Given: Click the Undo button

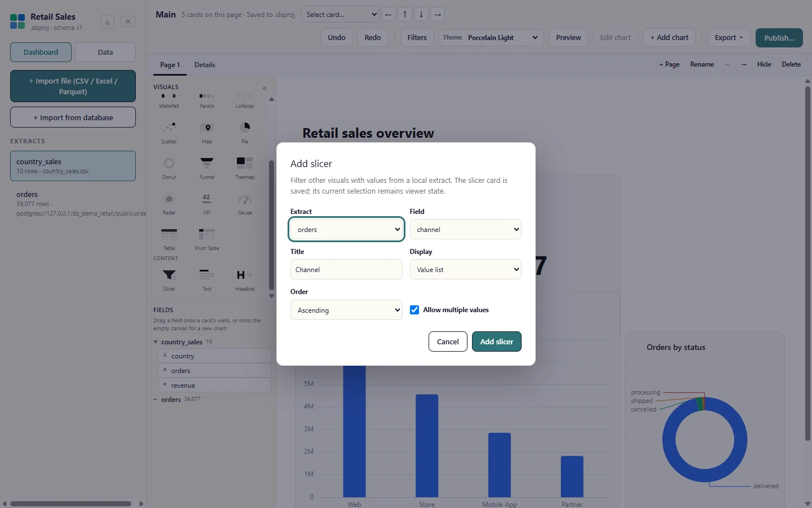Looking at the screenshot, I should click(x=337, y=38).
